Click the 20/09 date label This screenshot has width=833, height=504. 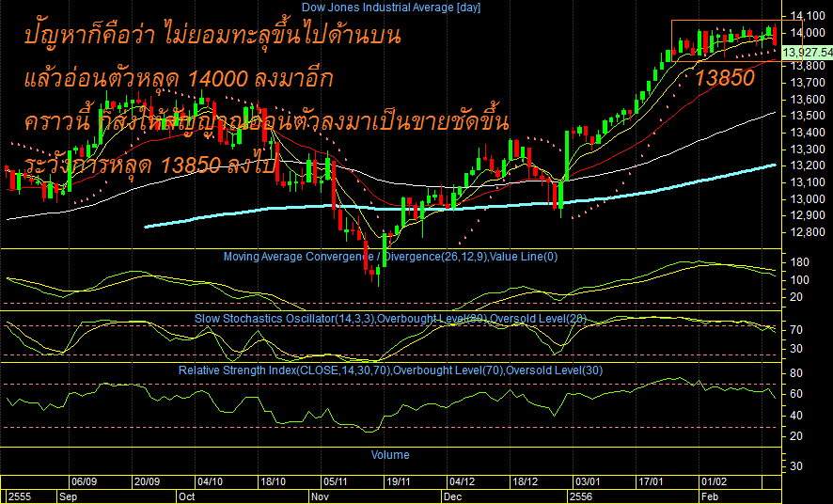(x=148, y=481)
